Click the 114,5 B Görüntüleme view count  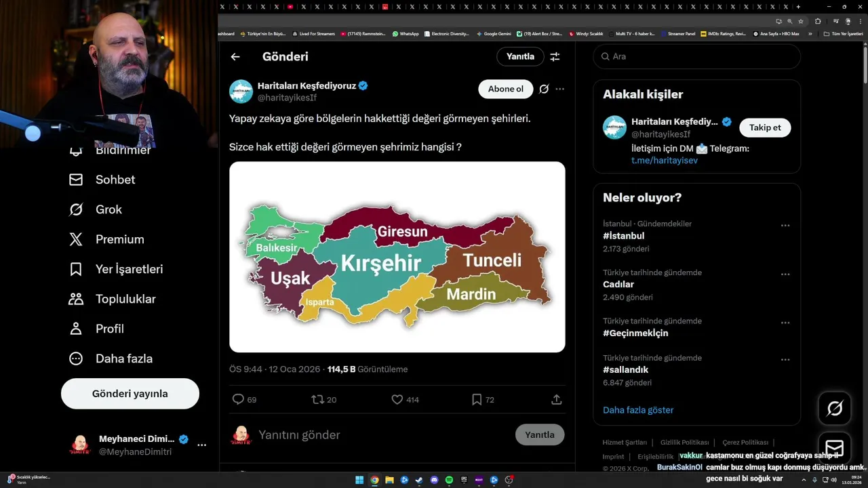(x=368, y=369)
